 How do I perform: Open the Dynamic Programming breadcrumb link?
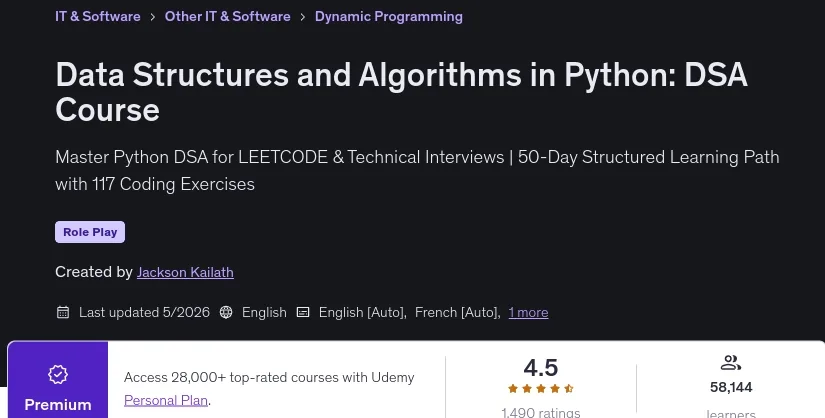coord(389,16)
